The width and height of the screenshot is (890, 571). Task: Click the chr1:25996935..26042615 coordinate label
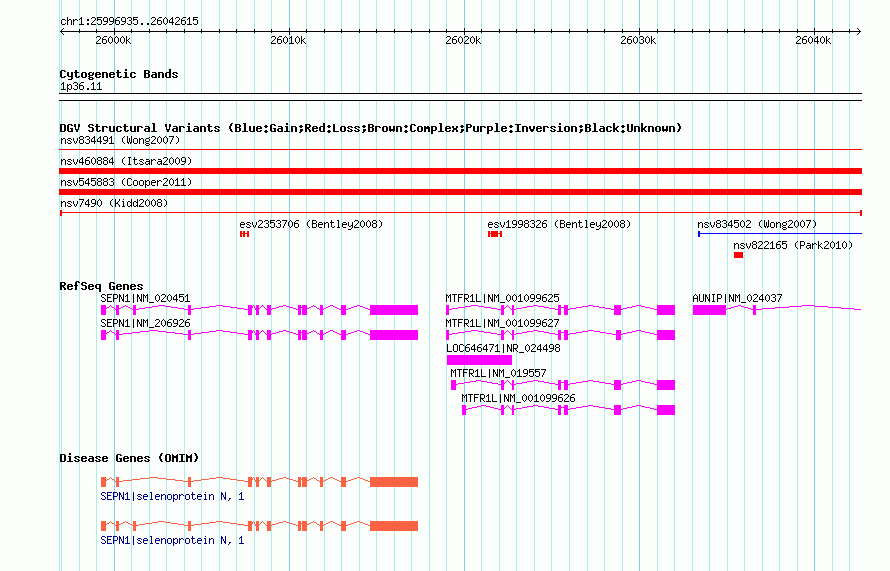point(129,21)
